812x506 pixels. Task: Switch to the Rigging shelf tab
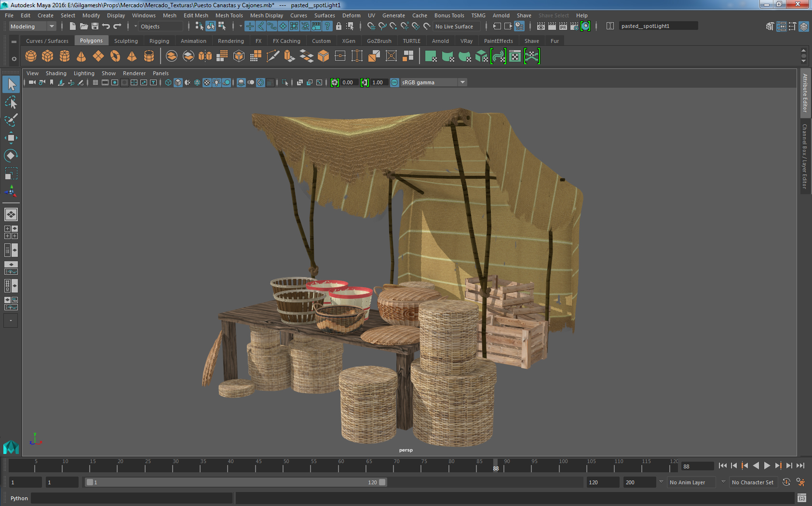point(159,41)
